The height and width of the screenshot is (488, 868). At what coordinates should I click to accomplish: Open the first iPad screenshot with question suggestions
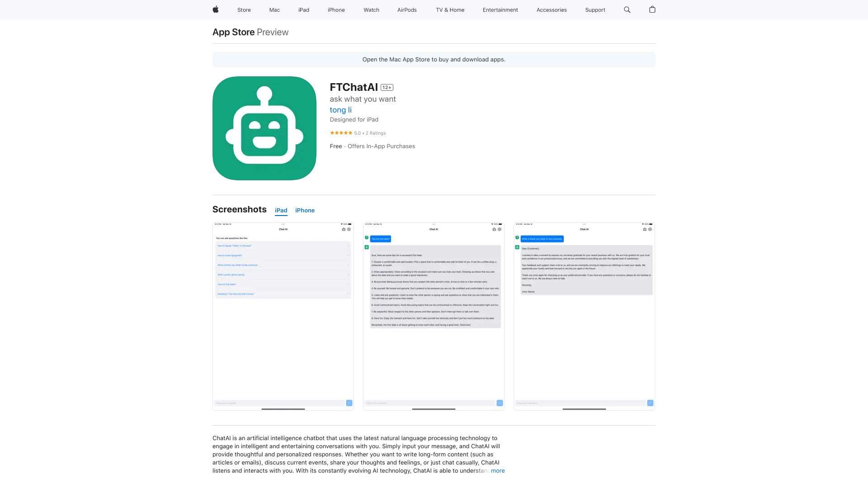[283, 315]
